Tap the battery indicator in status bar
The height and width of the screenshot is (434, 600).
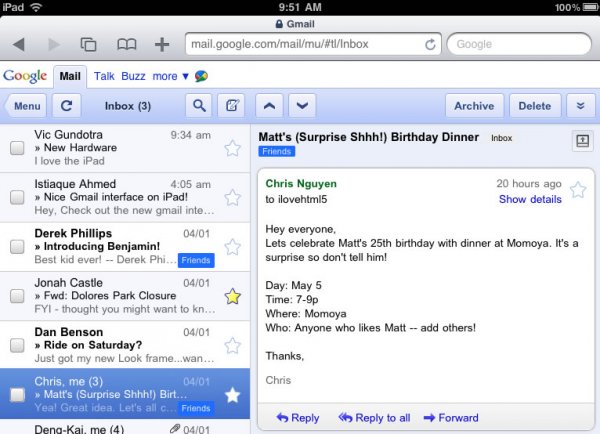(x=591, y=7)
